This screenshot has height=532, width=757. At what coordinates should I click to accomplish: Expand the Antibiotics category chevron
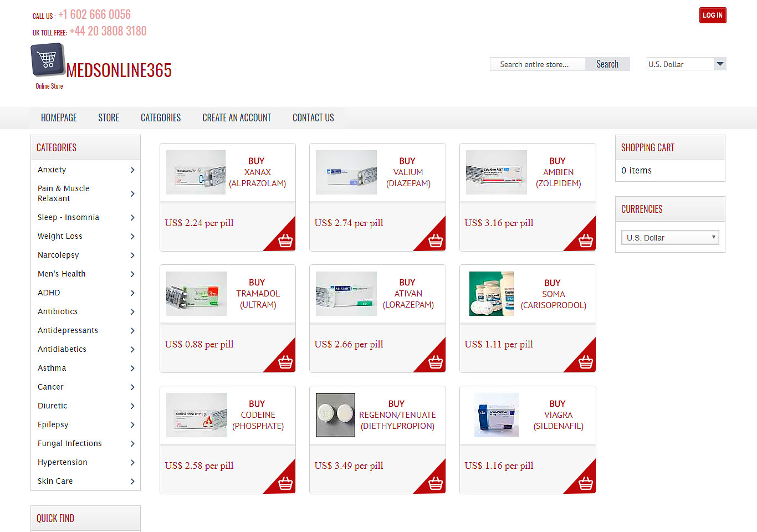(132, 312)
